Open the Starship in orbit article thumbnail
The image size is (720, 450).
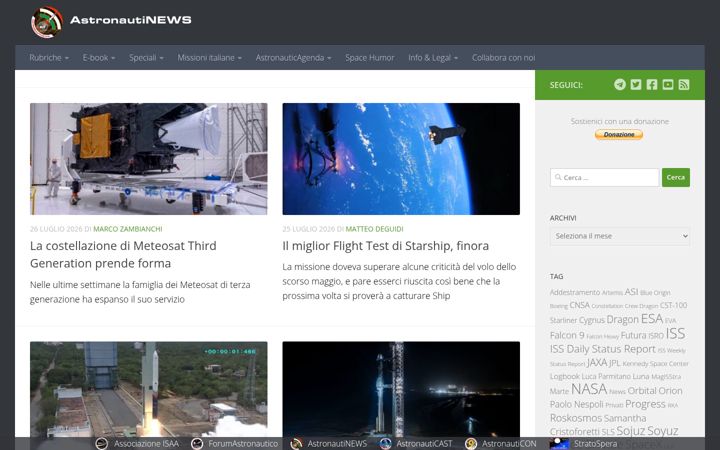click(401, 159)
